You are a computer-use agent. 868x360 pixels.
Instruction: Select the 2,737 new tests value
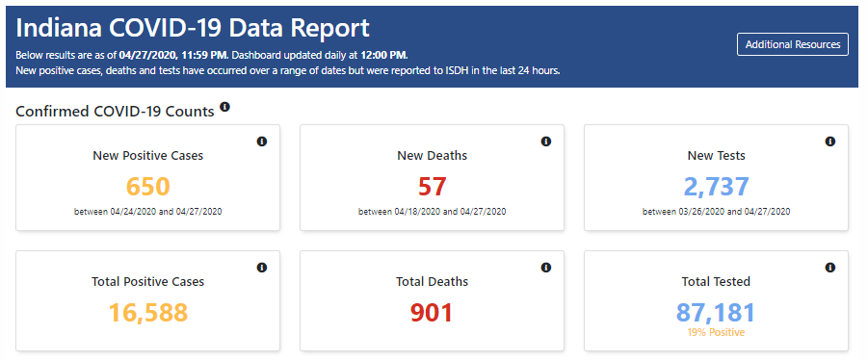tap(717, 187)
